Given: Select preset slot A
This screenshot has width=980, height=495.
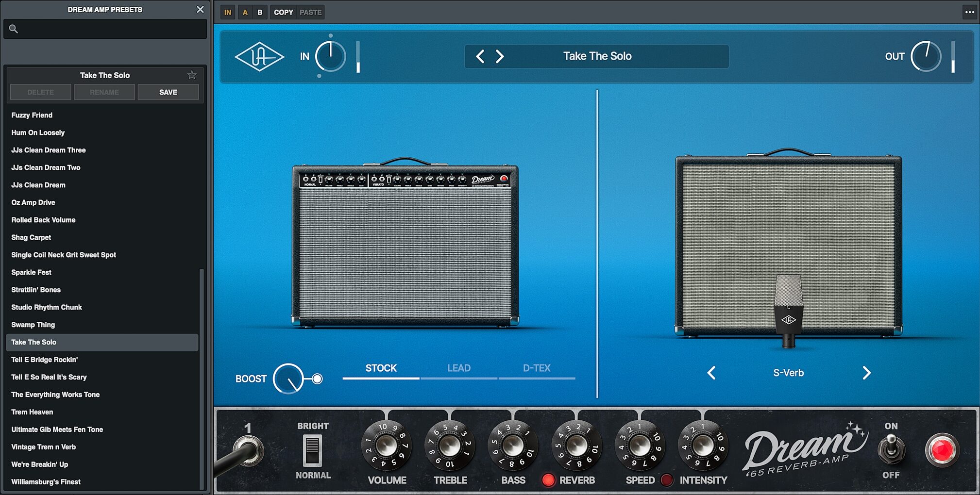Looking at the screenshot, I should [245, 12].
